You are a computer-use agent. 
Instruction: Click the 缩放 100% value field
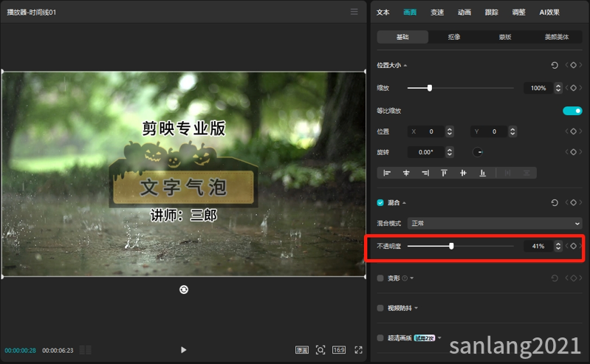(538, 88)
